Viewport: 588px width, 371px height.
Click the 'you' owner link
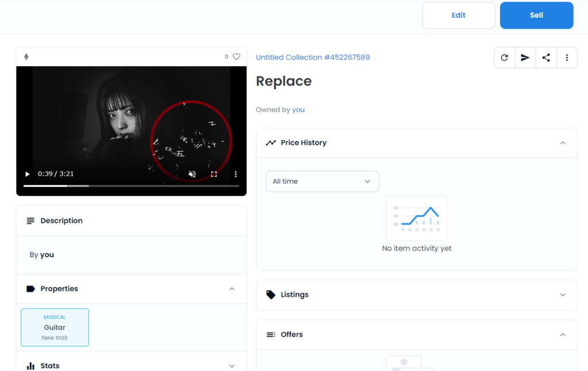pos(298,110)
